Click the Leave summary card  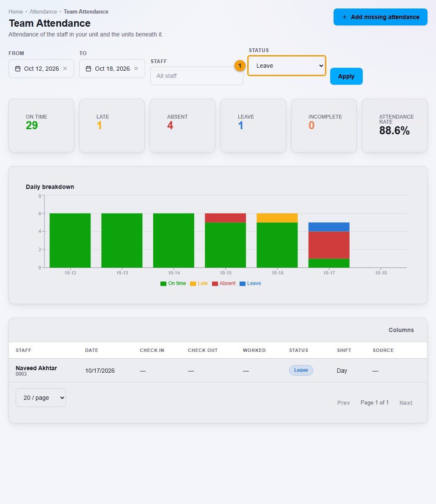coord(253,126)
